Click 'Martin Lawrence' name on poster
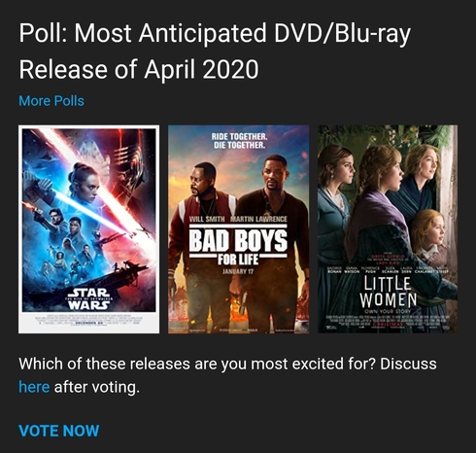 258,219
